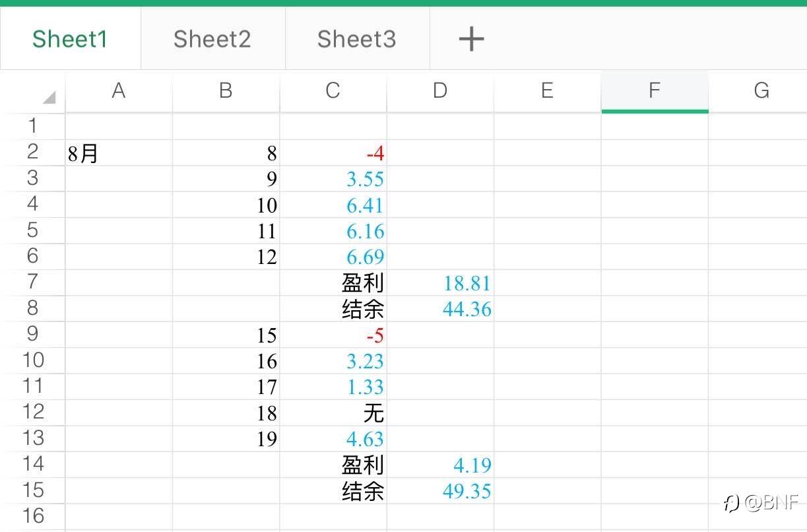The height and width of the screenshot is (532, 807).
Task: Click the add new sheet plus icon
Action: coord(471,40)
